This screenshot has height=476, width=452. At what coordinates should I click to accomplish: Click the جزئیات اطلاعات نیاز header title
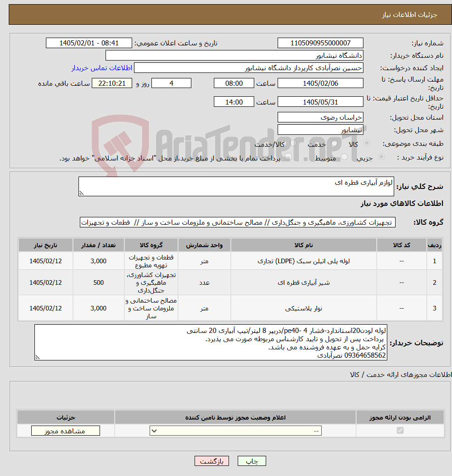click(x=409, y=15)
